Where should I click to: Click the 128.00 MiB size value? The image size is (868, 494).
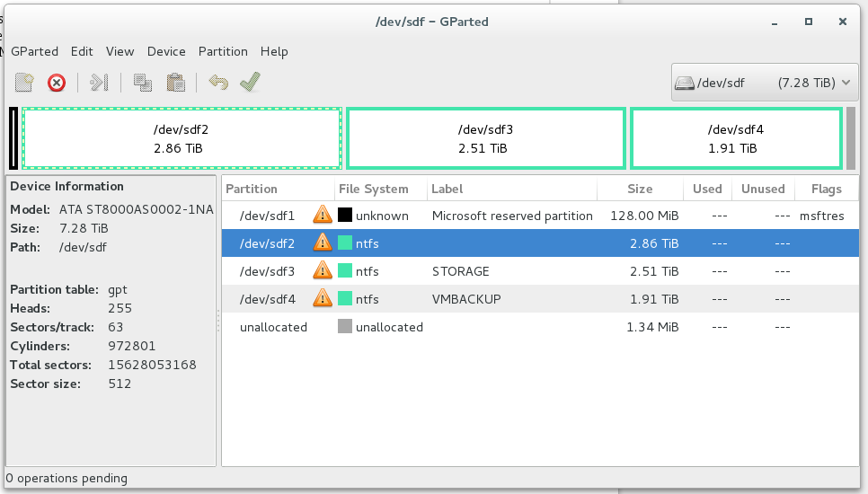click(x=644, y=216)
